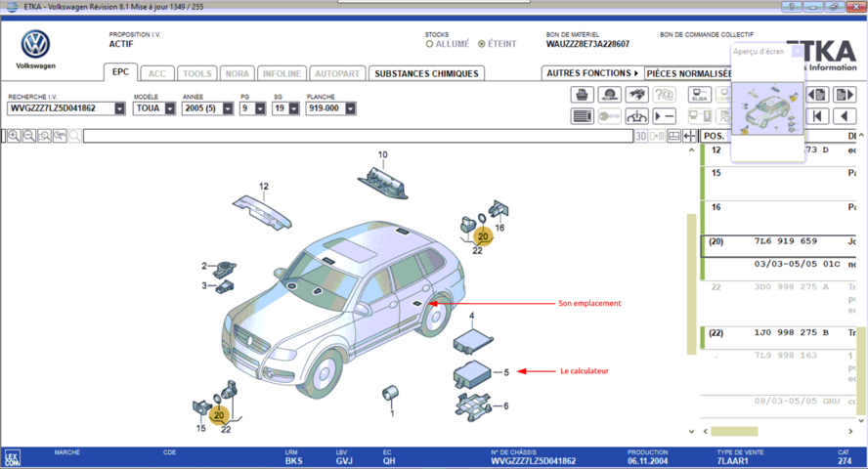The height and width of the screenshot is (469, 868).
Task: Click callout number 10 in the illustration
Action: pos(382,154)
